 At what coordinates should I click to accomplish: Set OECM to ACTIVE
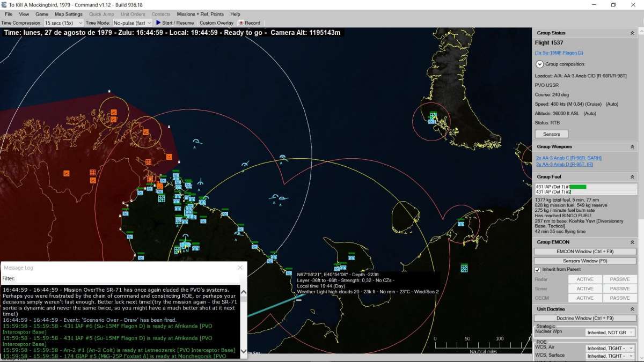point(585,298)
